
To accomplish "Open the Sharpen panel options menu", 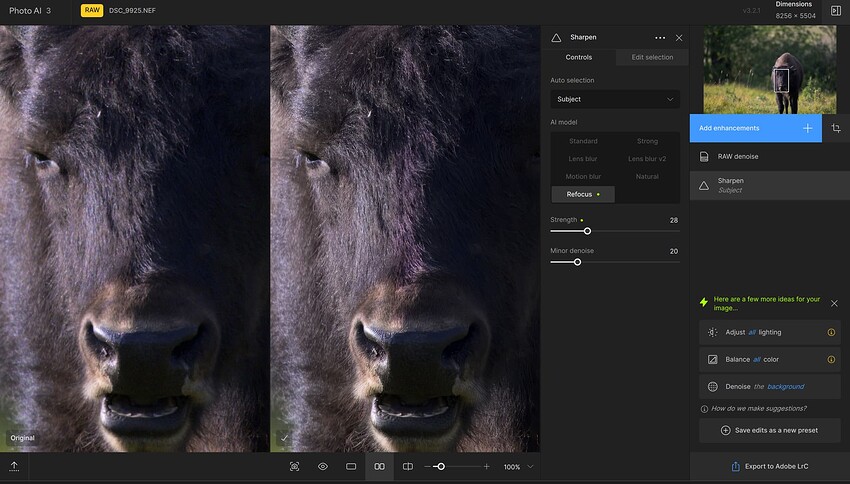I will (x=660, y=38).
